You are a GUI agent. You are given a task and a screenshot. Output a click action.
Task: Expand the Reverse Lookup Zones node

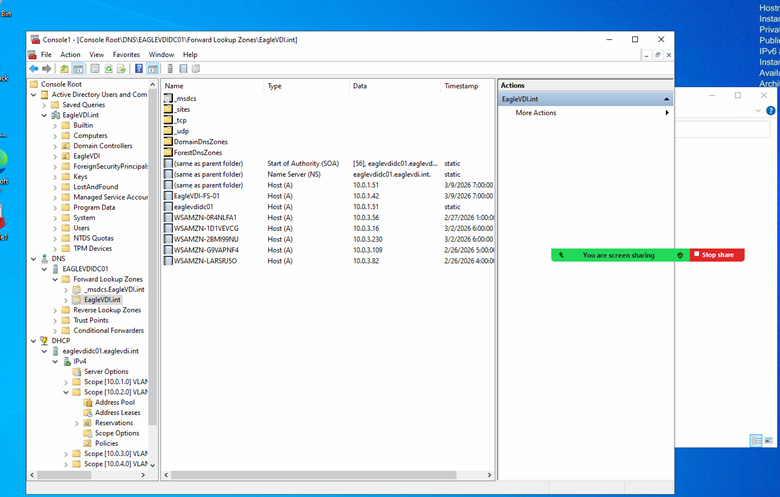point(55,310)
